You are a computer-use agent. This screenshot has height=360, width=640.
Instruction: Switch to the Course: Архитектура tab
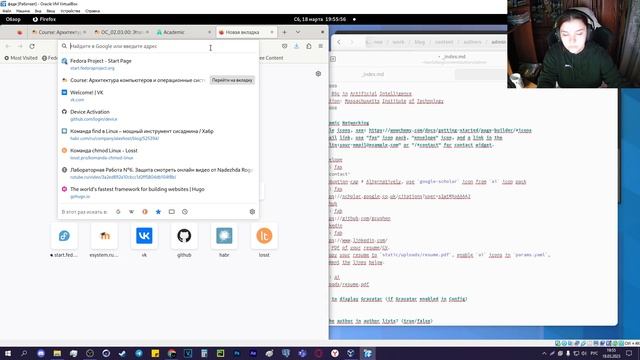click(59, 32)
